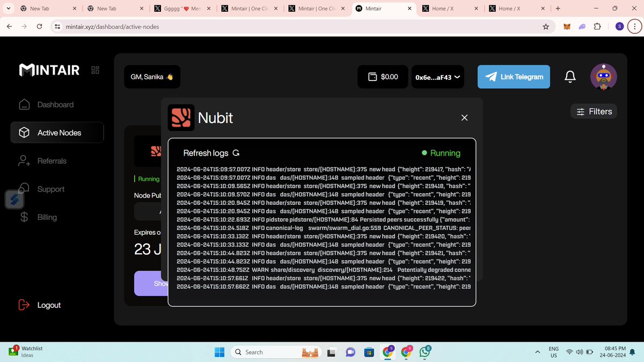This screenshot has width=644, height=362.
Task: Open Chrome profile S avatar
Action: (620, 26)
